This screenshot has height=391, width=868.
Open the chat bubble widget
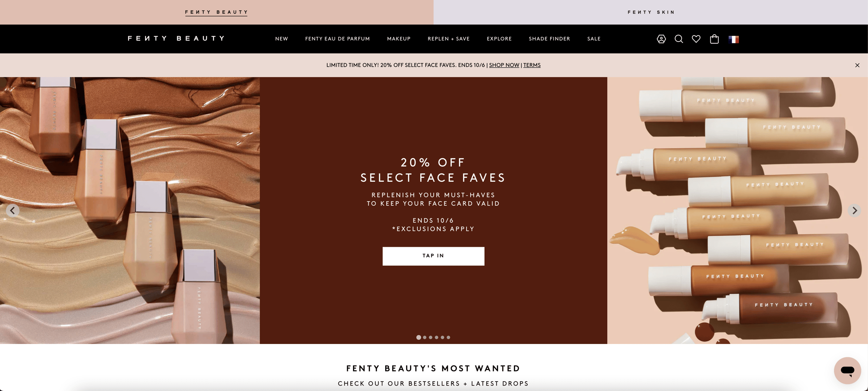847,370
